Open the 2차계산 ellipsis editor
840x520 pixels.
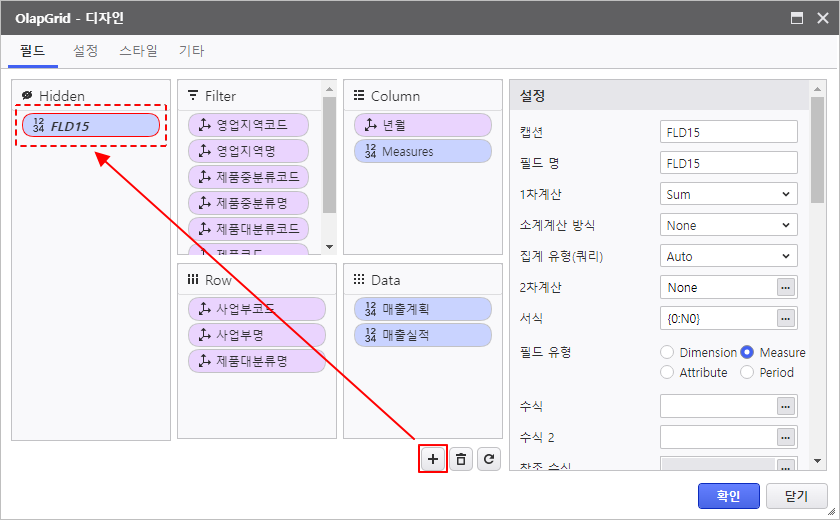click(787, 288)
